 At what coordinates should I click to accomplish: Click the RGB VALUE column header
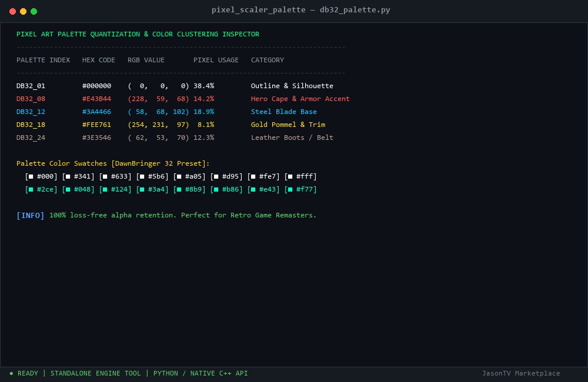pos(146,60)
